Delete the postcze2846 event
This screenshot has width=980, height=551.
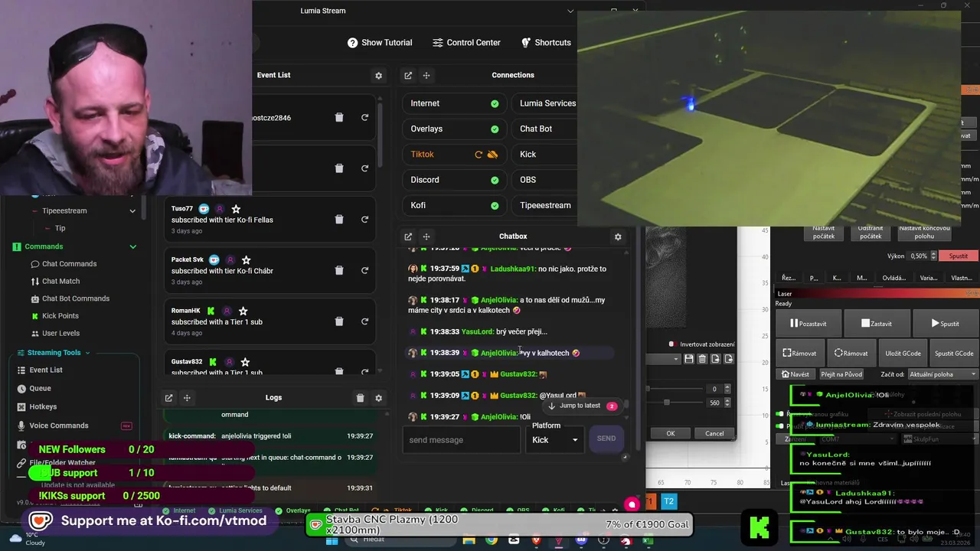pos(339,117)
